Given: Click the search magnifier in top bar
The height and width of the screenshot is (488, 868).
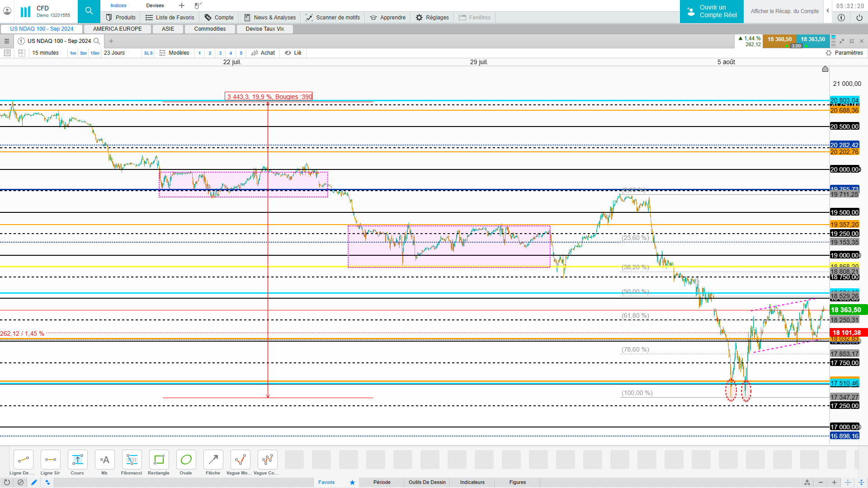Looking at the screenshot, I should [89, 11].
